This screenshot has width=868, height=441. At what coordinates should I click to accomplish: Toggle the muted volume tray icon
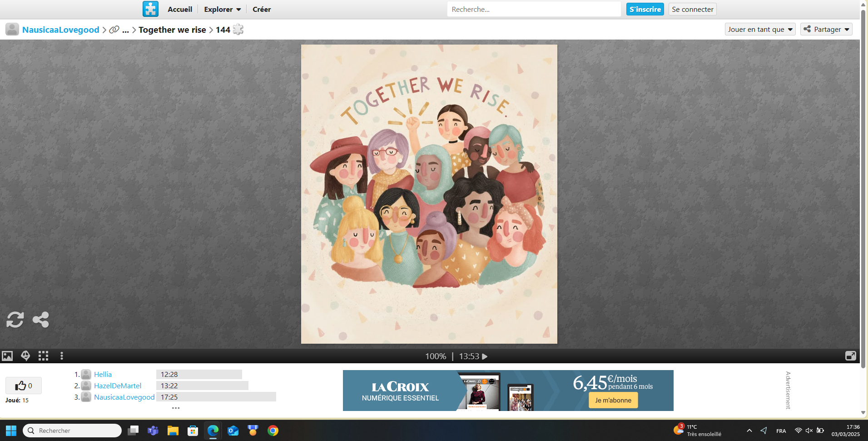pyautogui.click(x=809, y=431)
